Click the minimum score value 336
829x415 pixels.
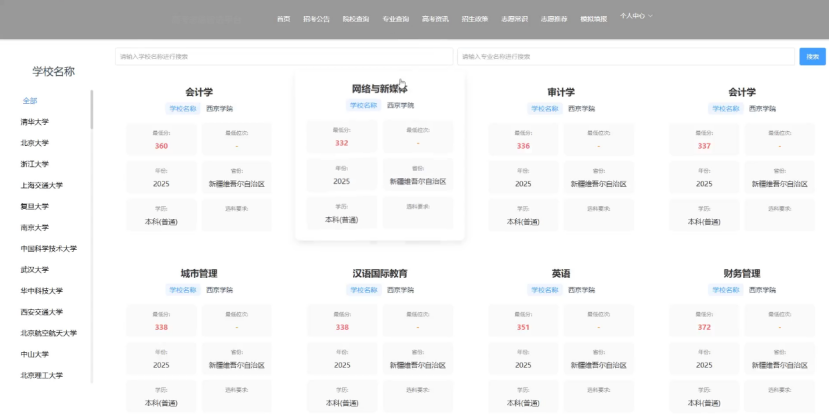(x=523, y=146)
